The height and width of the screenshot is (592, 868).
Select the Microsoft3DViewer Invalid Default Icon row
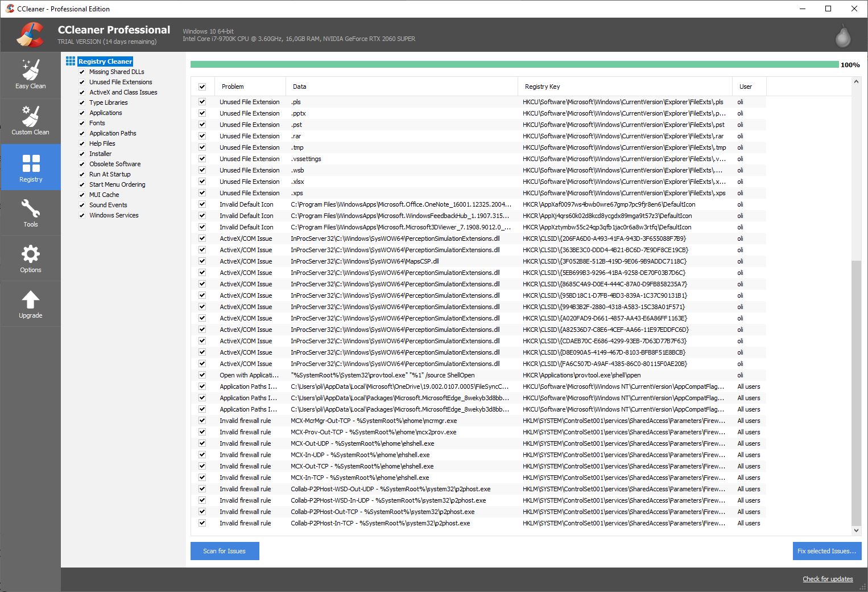coord(478,227)
